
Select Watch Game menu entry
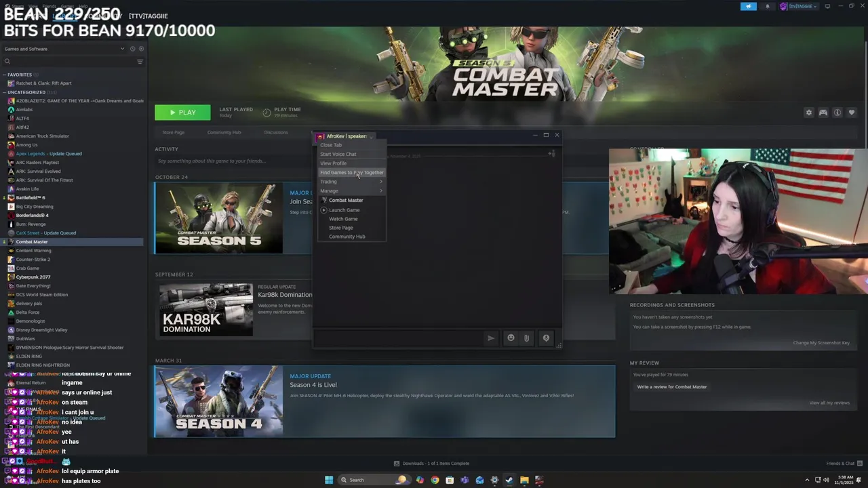[352, 219]
